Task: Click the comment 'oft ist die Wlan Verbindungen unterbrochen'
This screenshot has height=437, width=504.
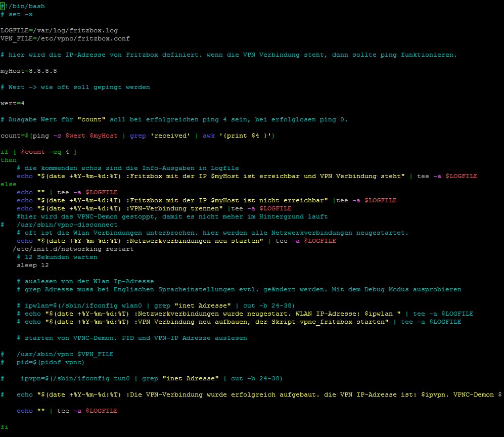Action: pyautogui.click(x=212, y=233)
